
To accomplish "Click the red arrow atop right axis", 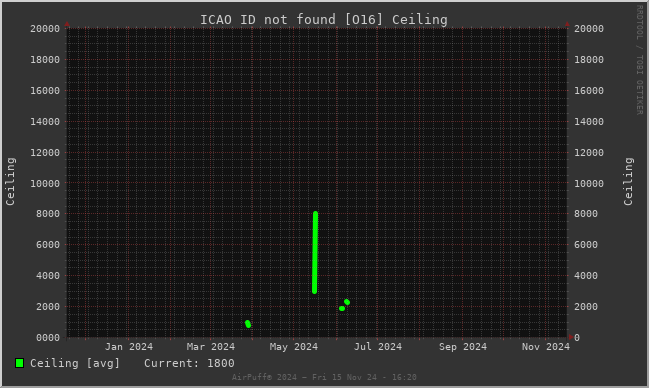I will tap(567, 24).
